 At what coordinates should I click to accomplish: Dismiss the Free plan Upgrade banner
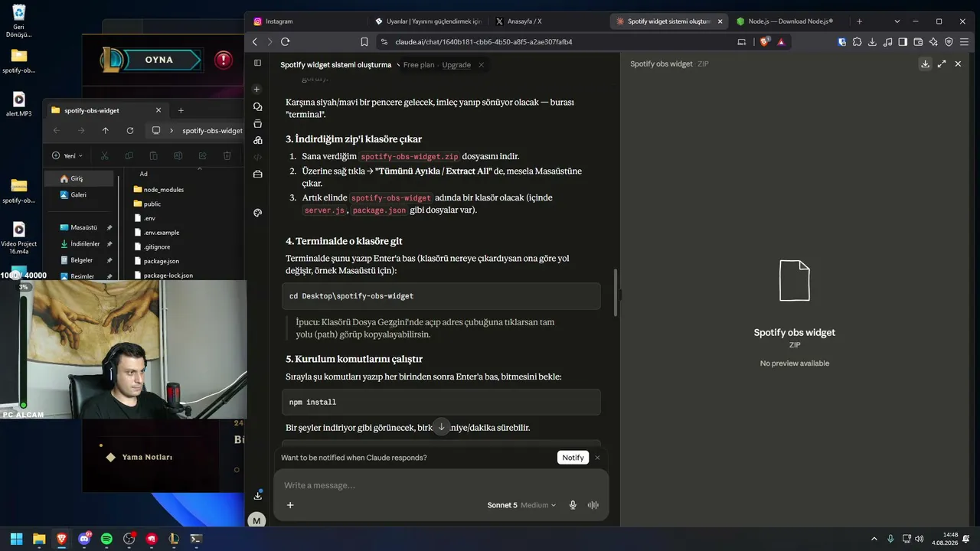481,65
